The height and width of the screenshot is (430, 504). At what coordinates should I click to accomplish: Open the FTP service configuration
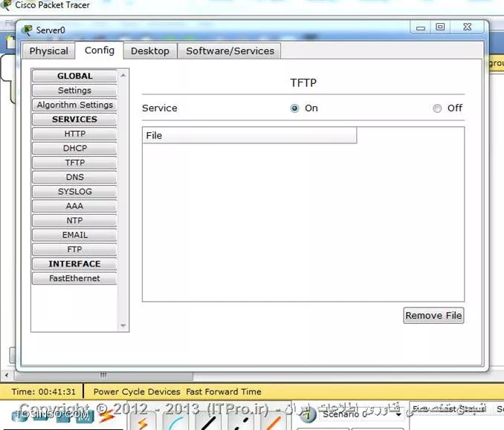point(74,250)
